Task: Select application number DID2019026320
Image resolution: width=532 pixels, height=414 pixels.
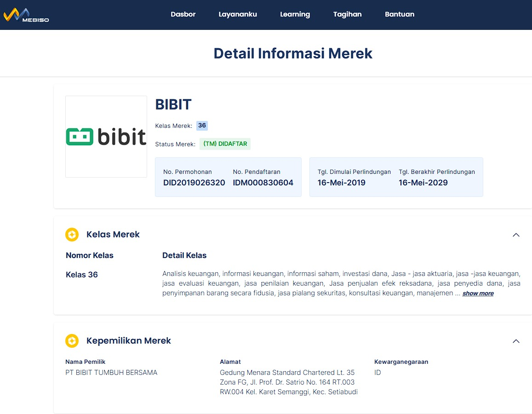Action: (x=194, y=183)
